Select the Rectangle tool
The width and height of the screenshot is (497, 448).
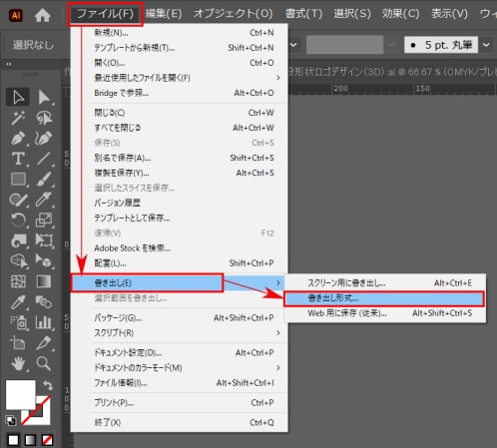coord(18,179)
